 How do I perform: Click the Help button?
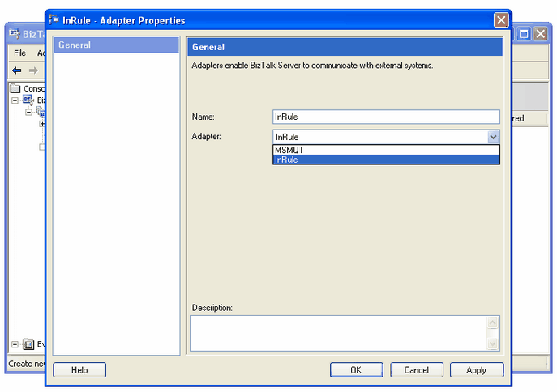point(79,370)
